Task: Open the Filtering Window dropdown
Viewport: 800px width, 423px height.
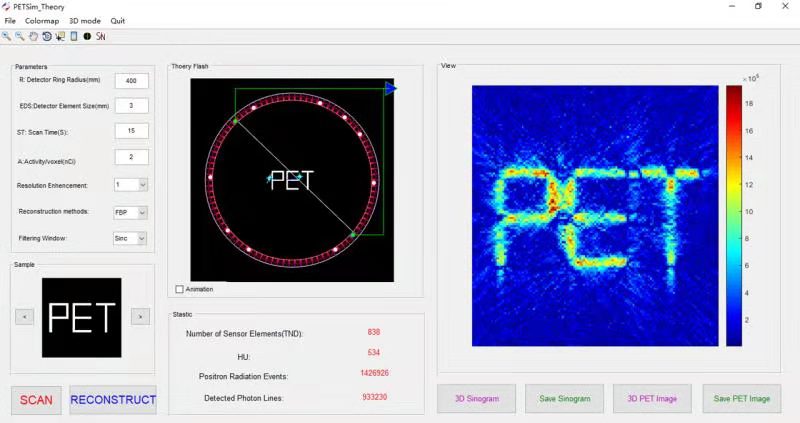Action: point(142,238)
